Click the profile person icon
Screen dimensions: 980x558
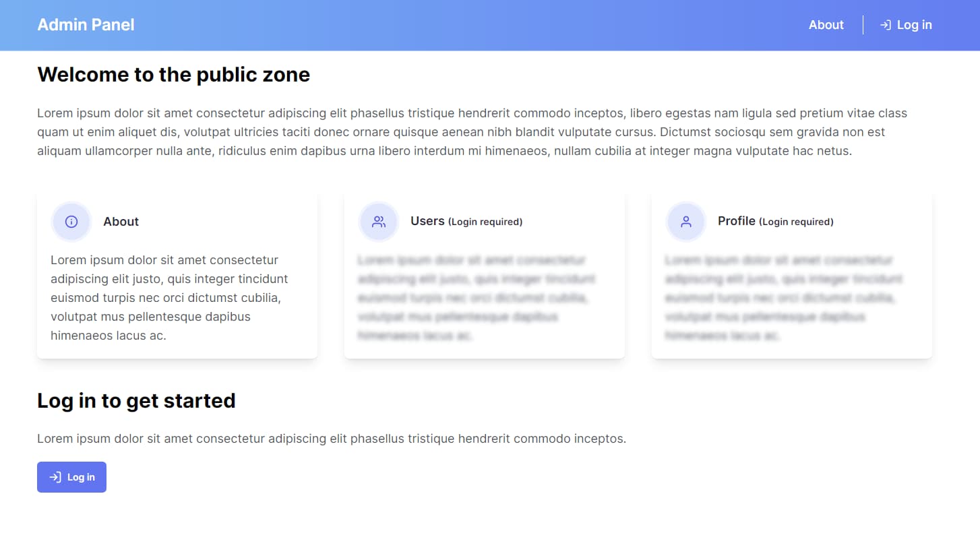coord(686,222)
